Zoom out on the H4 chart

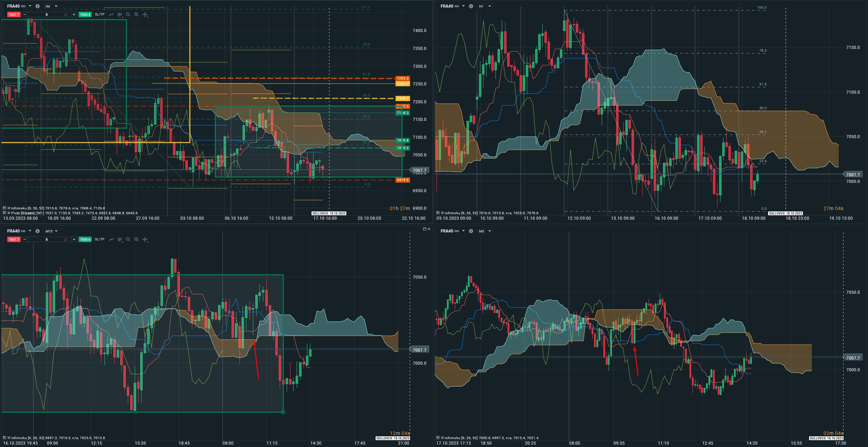128,14
